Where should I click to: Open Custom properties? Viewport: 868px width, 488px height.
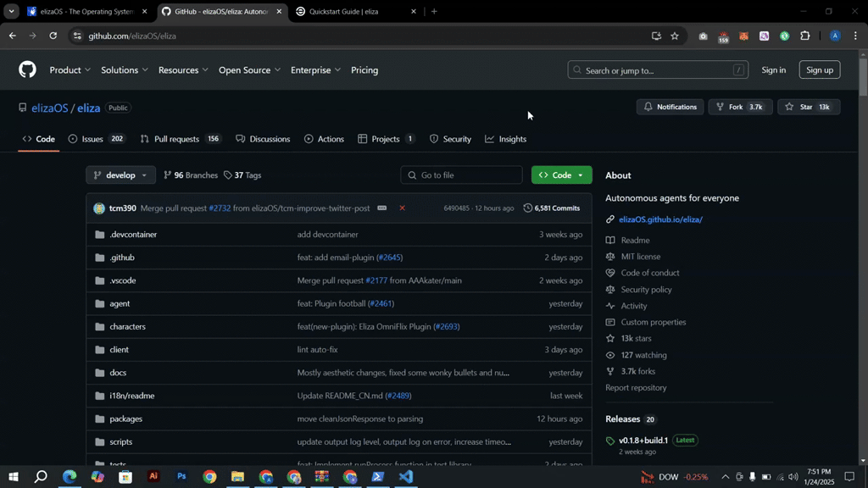tap(654, 322)
